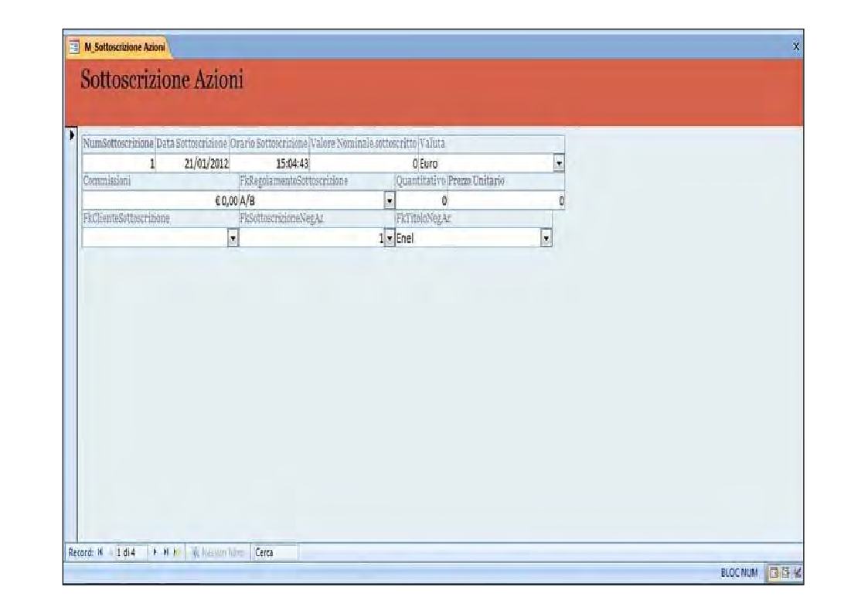Click the Sottoscrizione Azioni header title
This screenshot has height=614, width=868.
(x=162, y=80)
